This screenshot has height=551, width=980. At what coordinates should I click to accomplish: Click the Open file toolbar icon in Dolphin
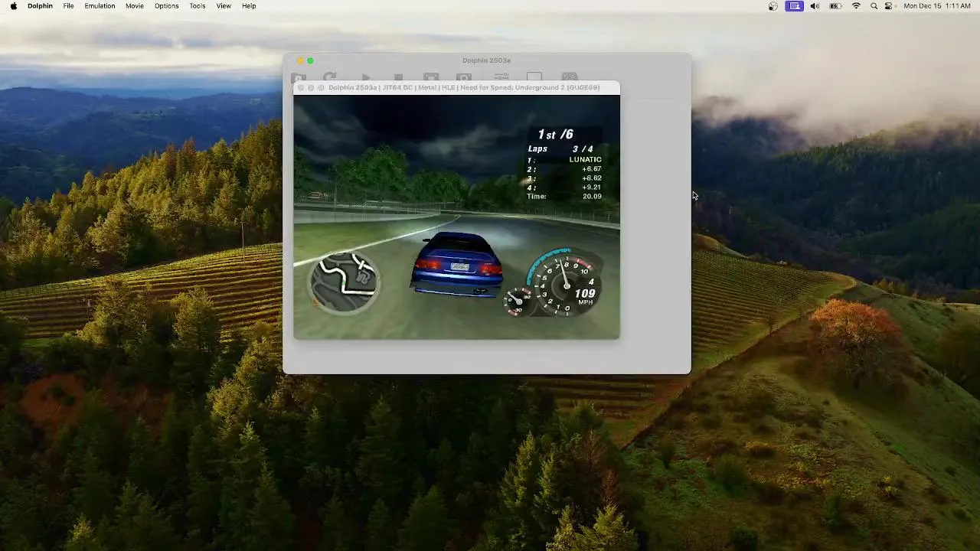pos(299,77)
